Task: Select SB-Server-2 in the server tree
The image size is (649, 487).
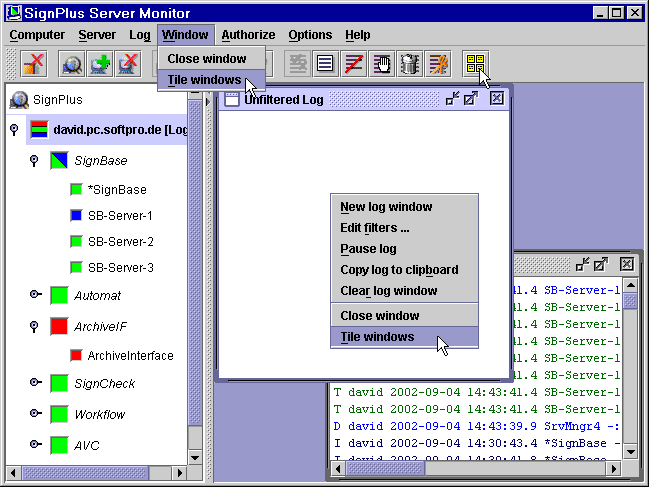Action: tap(120, 241)
